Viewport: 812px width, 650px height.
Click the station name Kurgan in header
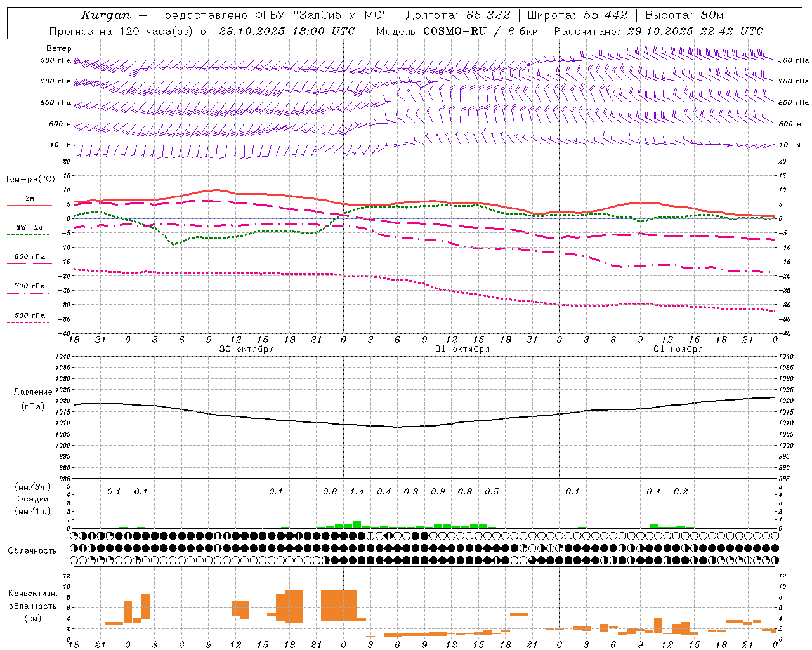click(105, 15)
